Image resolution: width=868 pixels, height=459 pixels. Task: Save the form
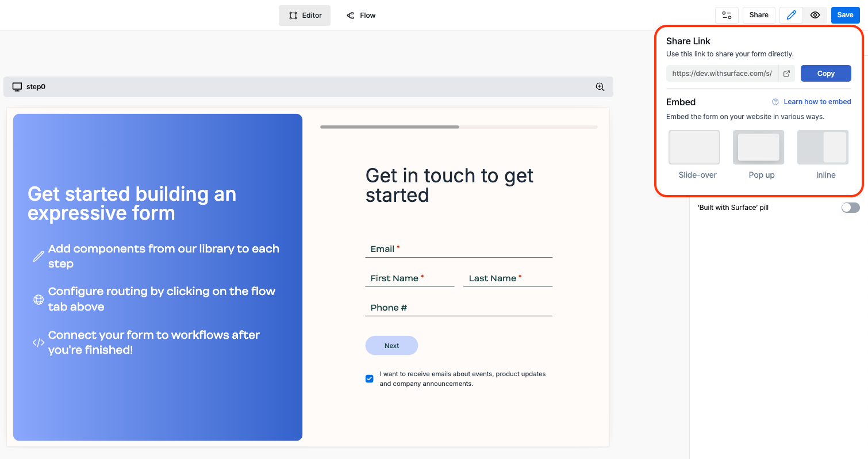[x=845, y=15]
